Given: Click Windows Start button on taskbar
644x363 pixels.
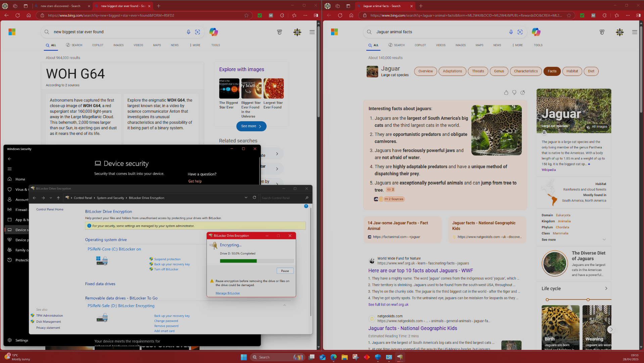Looking at the screenshot, I should [244, 357].
